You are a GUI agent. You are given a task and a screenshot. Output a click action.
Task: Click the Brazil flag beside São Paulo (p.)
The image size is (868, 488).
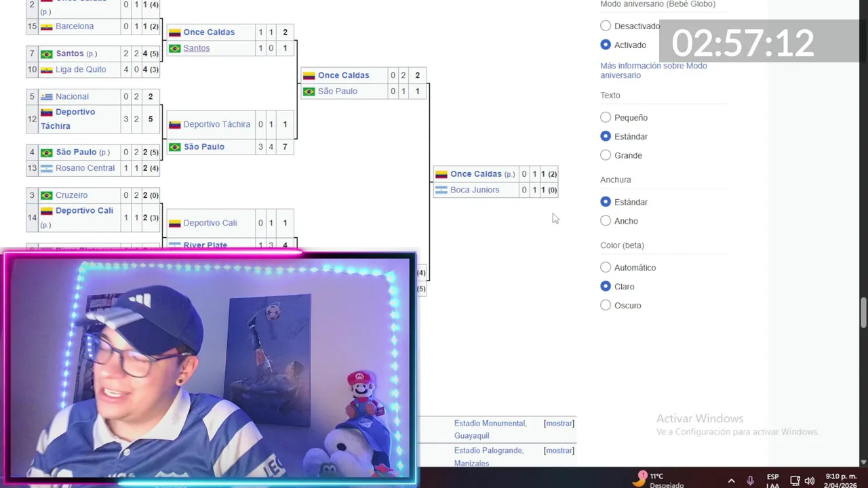46,152
